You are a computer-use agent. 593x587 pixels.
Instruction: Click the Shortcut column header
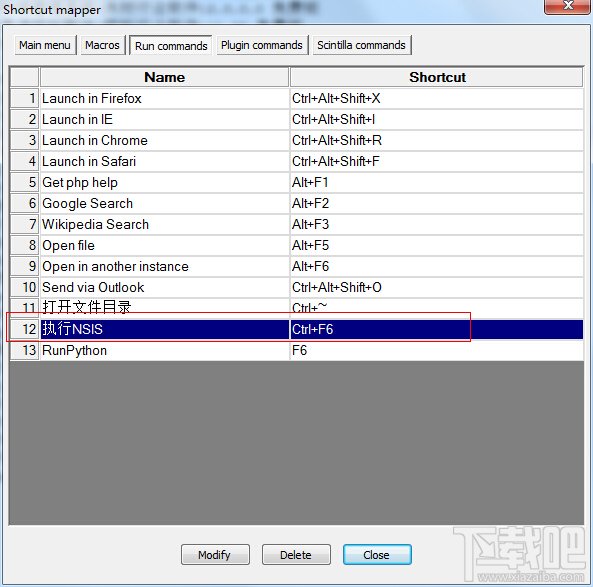pyautogui.click(x=437, y=77)
